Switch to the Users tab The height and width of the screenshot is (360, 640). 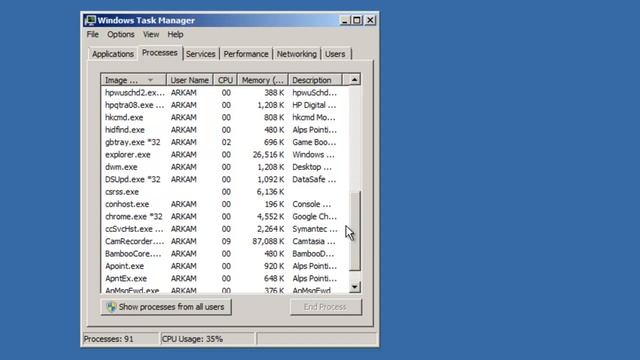pyautogui.click(x=335, y=54)
